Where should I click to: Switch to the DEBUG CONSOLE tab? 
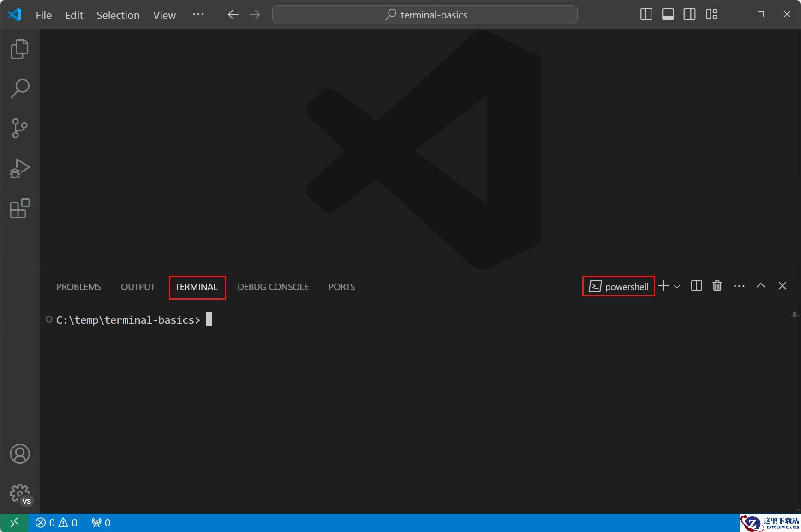click(x=273, y=287)
